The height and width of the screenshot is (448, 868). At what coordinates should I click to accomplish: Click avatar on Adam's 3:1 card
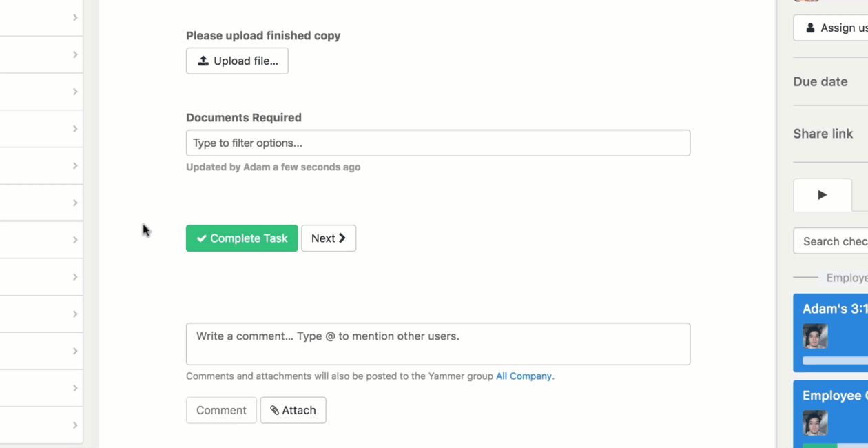click(815, 336)
